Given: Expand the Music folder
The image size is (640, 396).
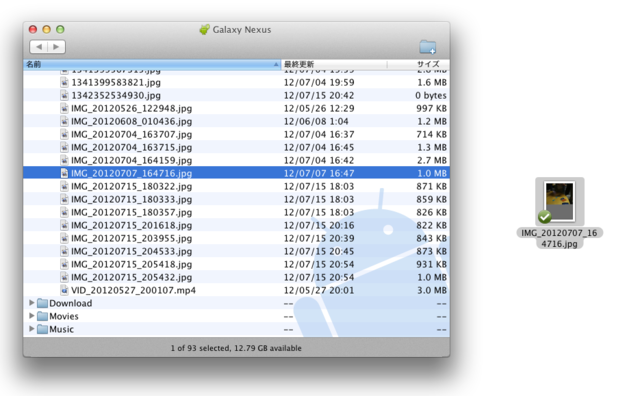Looking at the screenshot, I should click(31, 329).
